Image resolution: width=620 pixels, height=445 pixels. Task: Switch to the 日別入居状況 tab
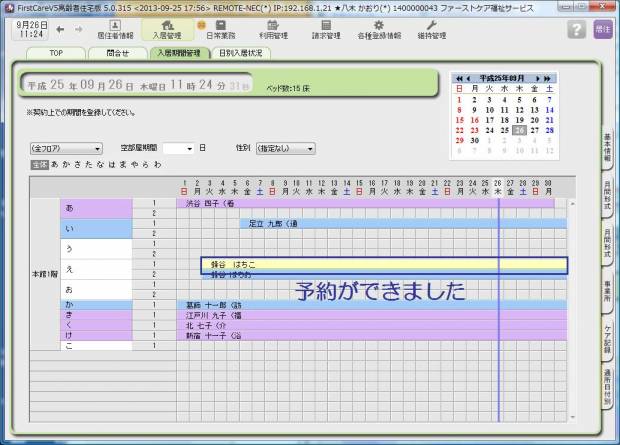pyautogui.click(x=241, y=53)
